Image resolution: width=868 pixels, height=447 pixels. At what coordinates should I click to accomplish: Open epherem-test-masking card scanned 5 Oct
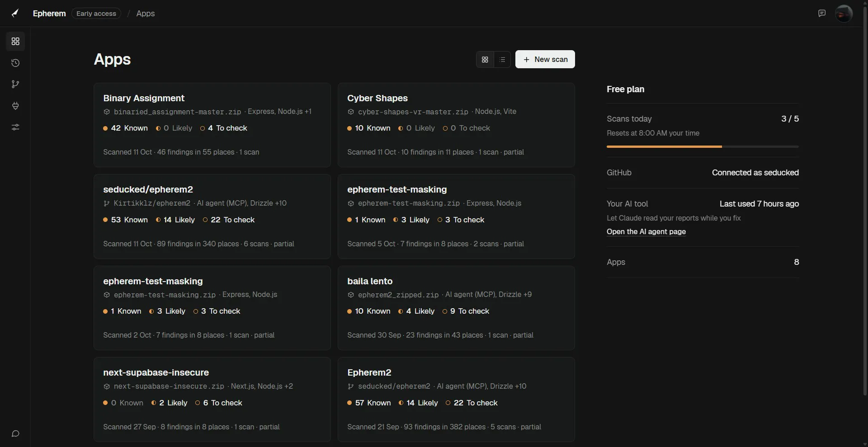(456, 216)
